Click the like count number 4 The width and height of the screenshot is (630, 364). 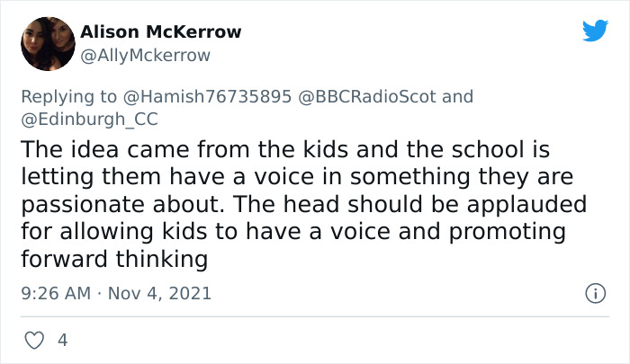point(62,341)
